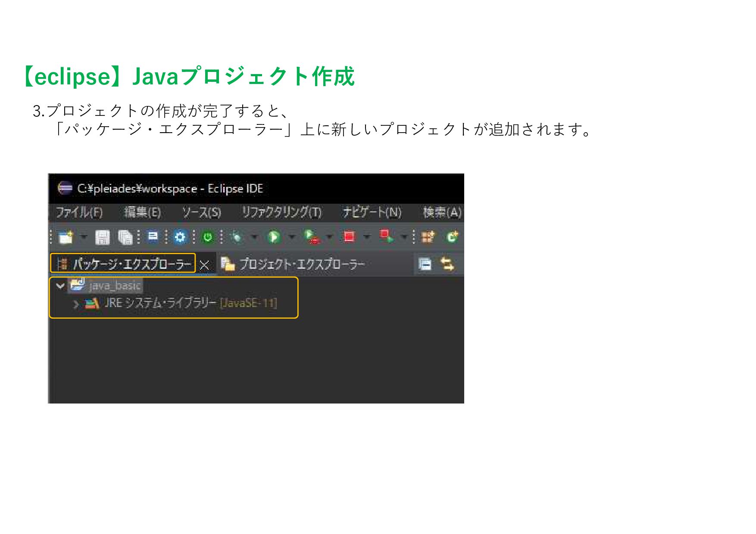Open the ファイル(F) menu
The width and height of the screenshot is (756, 534).
click(x=79, y=212)
